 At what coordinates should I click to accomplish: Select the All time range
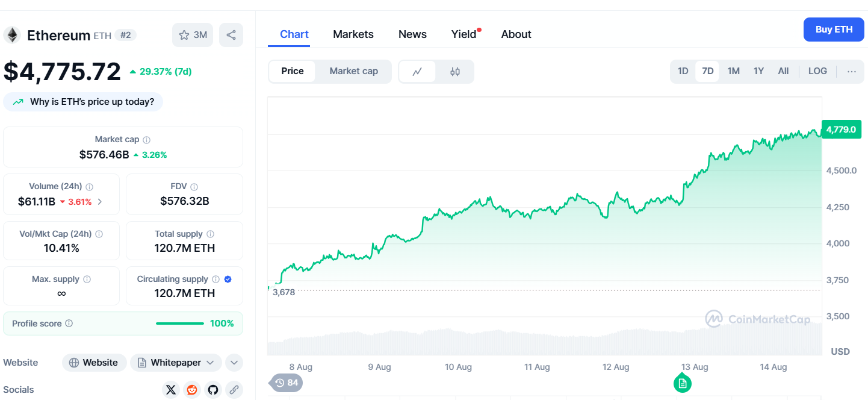783,71
